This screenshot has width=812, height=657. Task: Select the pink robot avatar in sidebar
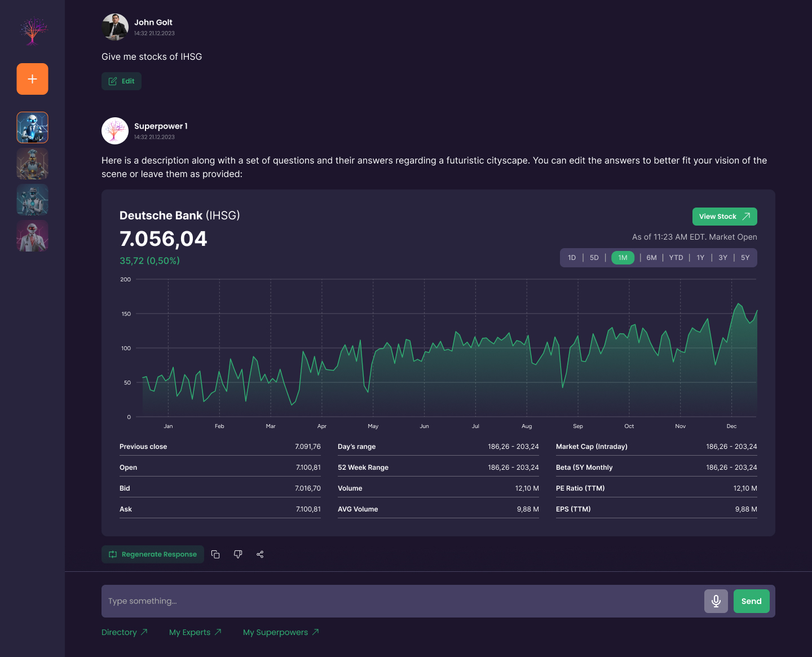pos(32,236)
